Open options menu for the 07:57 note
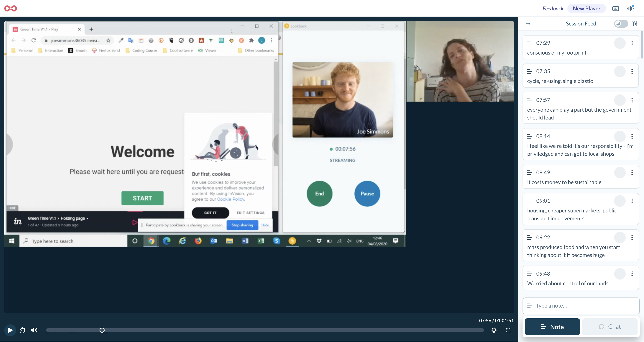 pos(632,100)
